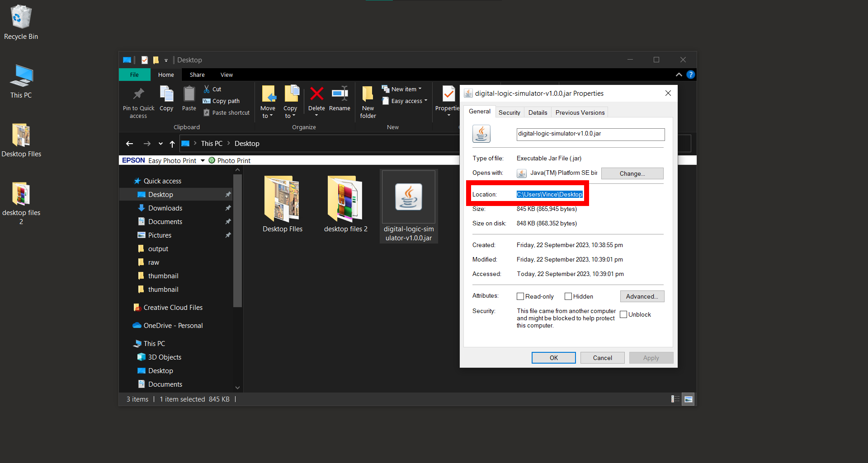Open Advanced attributes settings
The width and height of the screenshot is (868, 463).
[642, 296]
